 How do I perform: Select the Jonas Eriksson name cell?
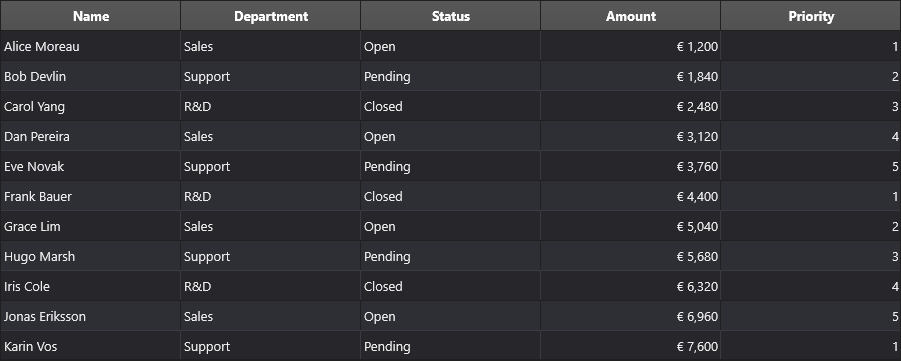click(90, 316)
